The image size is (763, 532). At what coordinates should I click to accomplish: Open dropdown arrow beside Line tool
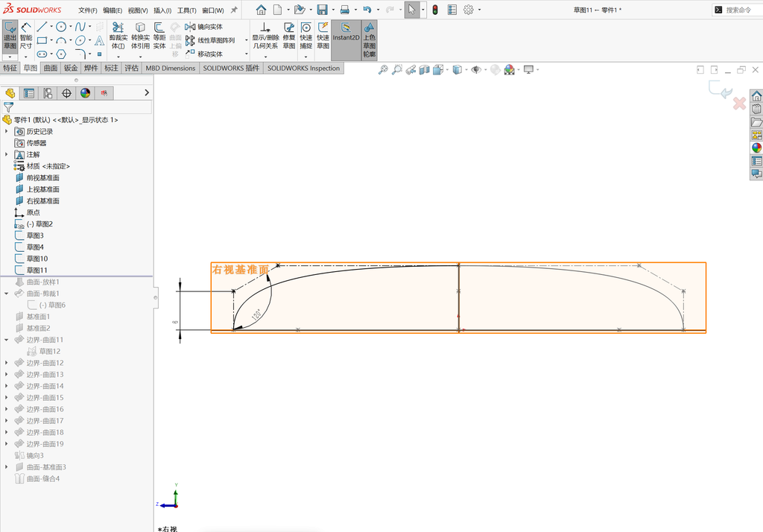51,27
